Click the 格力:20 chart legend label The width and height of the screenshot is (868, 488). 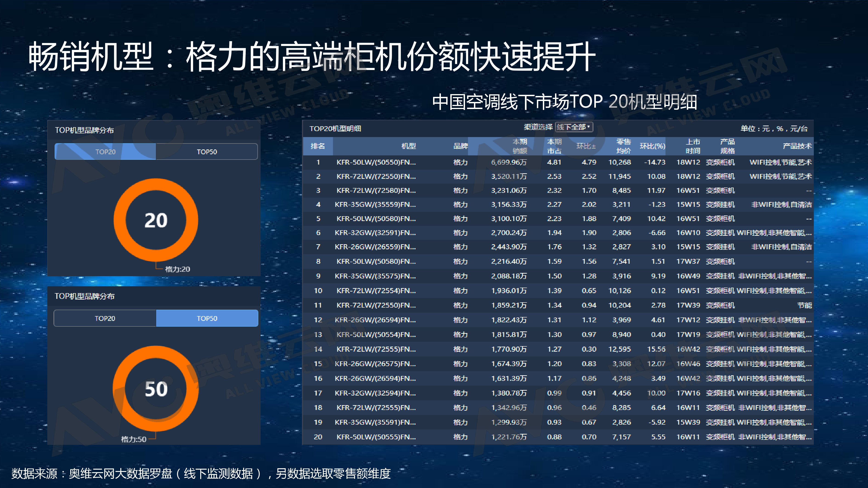[177, 269]
